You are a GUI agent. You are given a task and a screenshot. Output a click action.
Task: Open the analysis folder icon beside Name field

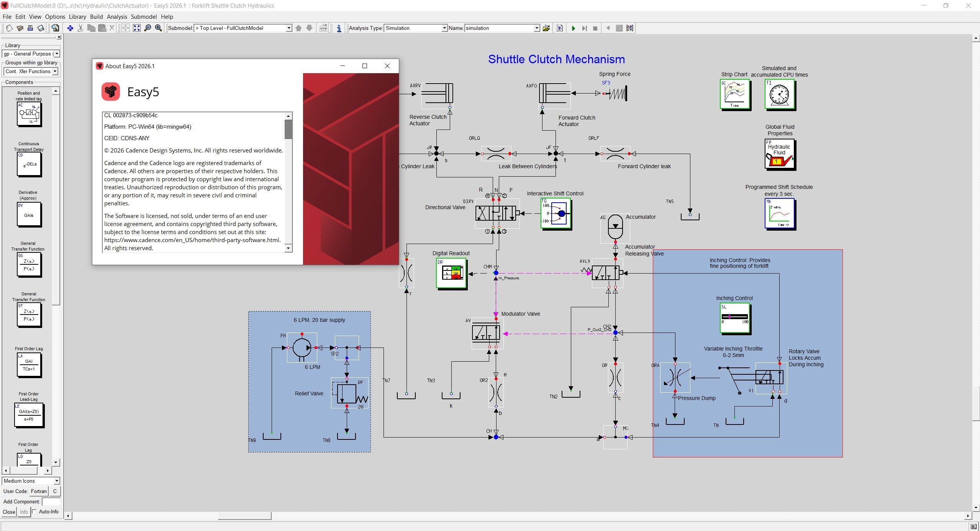coord(546,28)
